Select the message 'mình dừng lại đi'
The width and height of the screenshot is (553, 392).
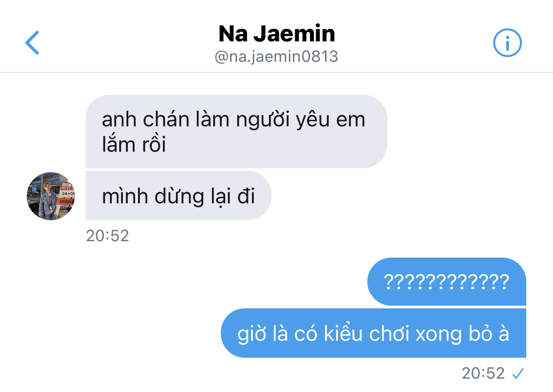tap(178, 196)
